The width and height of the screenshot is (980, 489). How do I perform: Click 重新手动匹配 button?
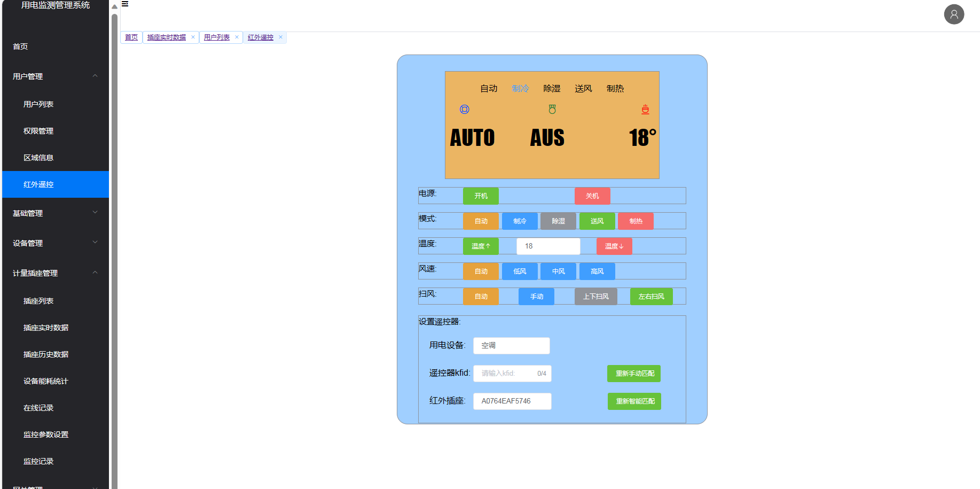pos(634,374)
